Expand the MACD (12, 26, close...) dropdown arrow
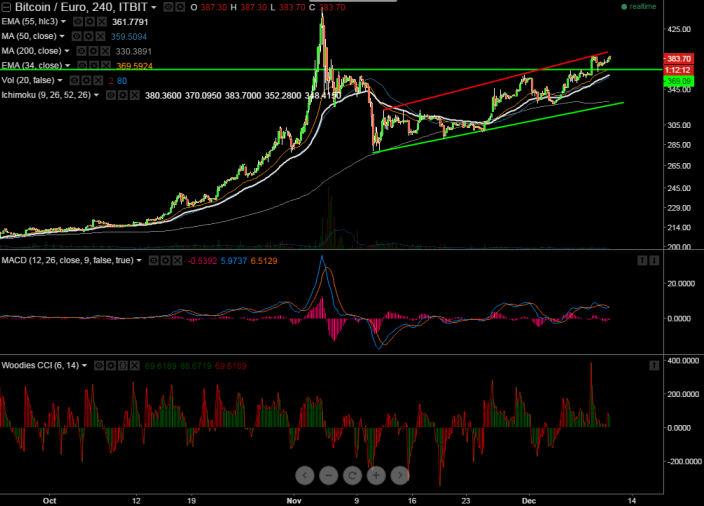 [139, 260]
